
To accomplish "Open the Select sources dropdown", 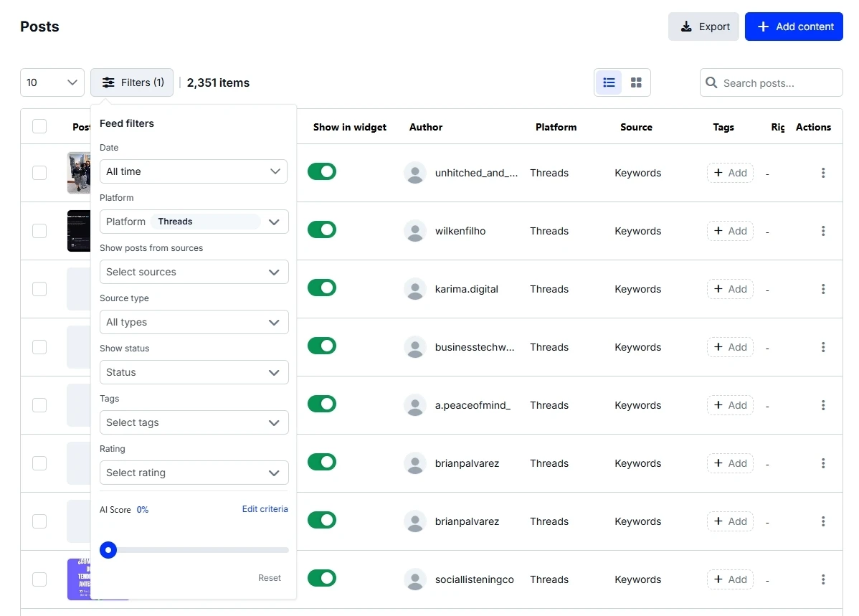I will [x=194, y=273].
